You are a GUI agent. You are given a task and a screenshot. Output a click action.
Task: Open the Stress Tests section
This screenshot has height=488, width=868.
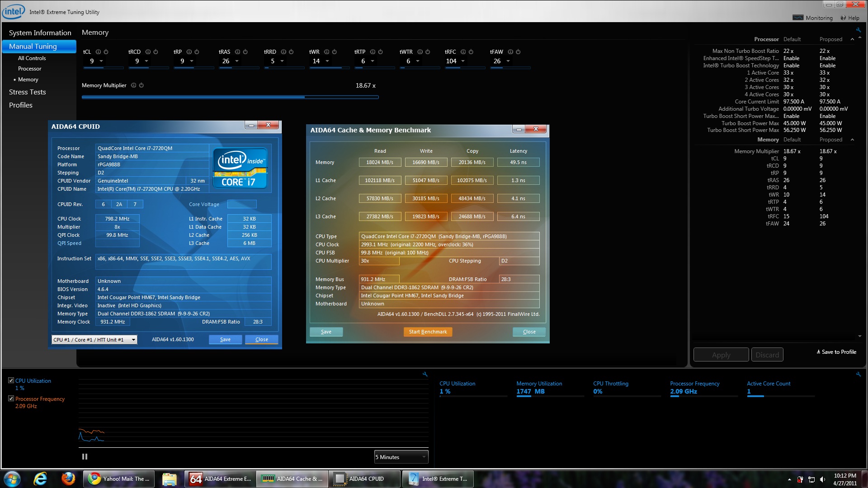point(27,92)
